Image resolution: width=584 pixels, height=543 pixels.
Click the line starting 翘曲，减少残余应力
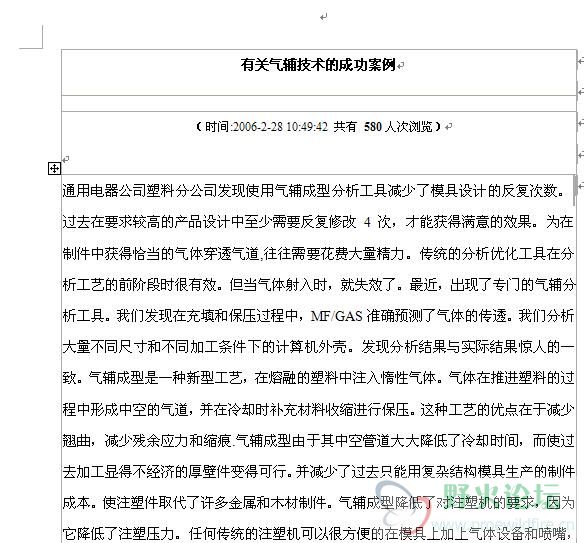click(x=318, y=441)
